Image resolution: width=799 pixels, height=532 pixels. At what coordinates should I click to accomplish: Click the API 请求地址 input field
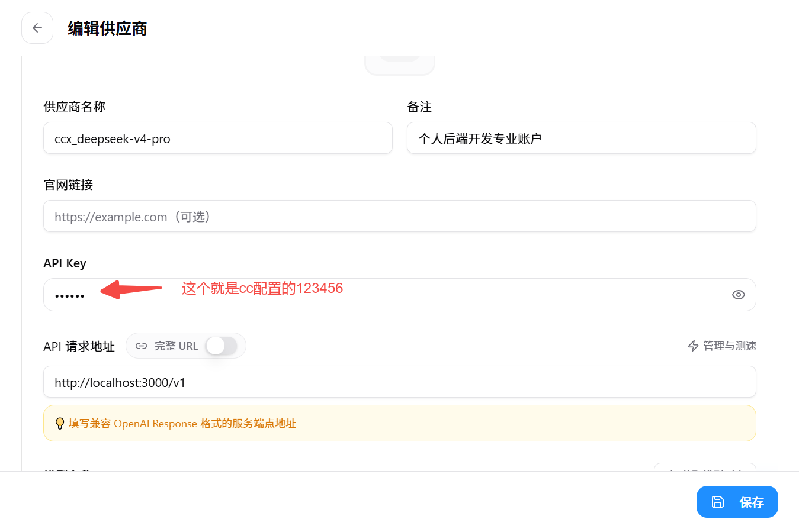tap(400, 382)
